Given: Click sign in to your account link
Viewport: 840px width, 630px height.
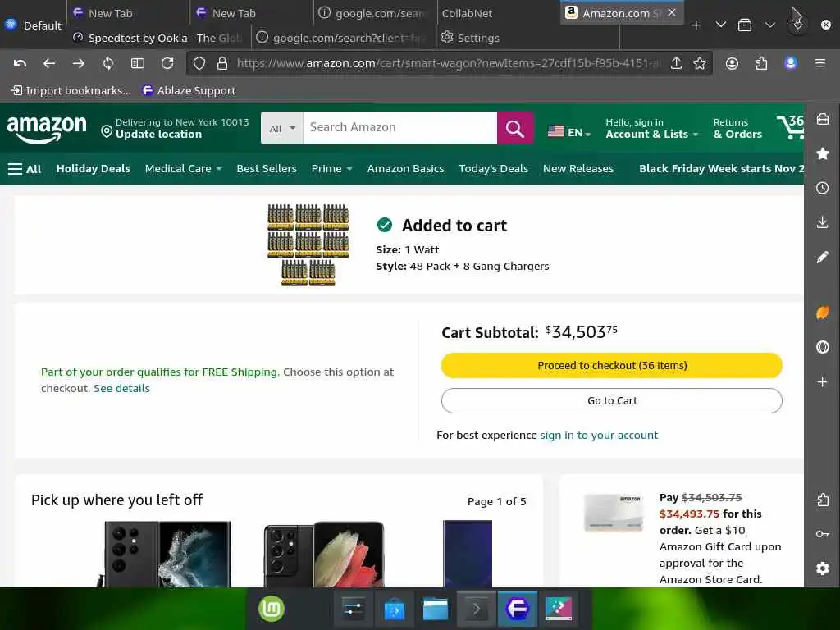Looking at the screenshot, I should [599, 435].
